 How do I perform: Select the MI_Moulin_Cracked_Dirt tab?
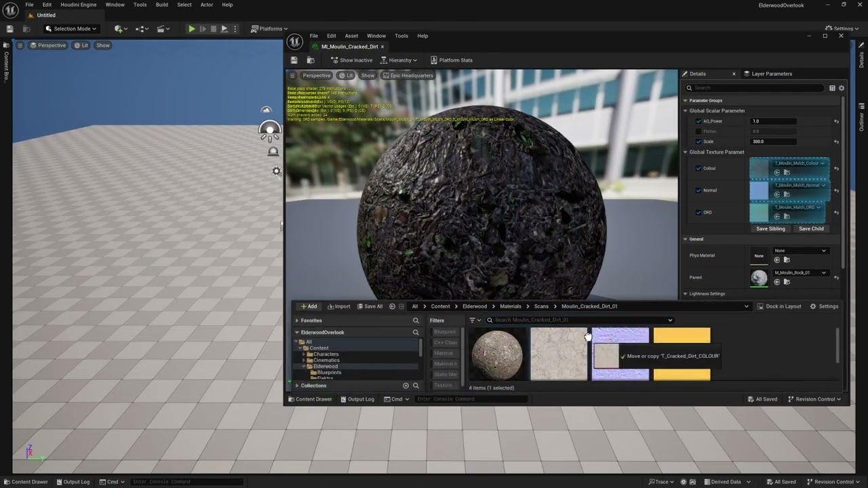[349, 47]
